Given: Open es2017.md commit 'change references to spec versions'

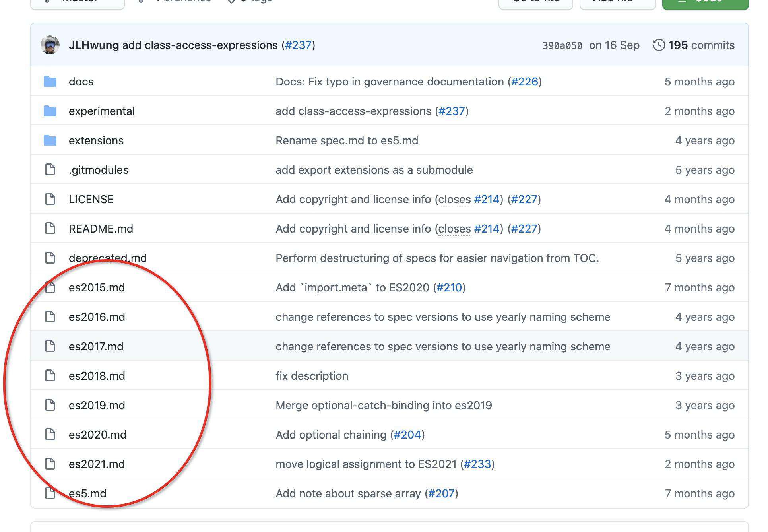Looking at the screenshot, I should [443, 346].
